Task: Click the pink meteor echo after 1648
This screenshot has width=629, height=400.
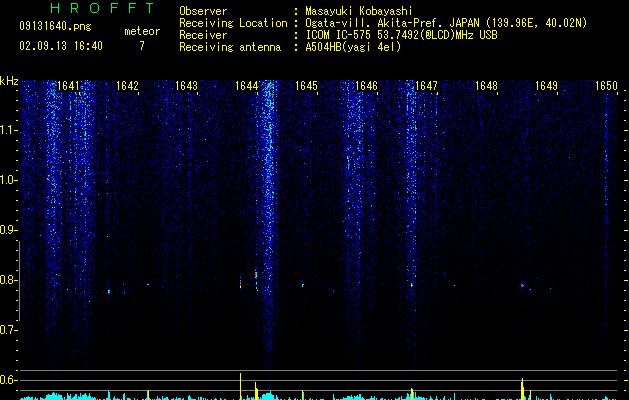Action: point(522,285)
